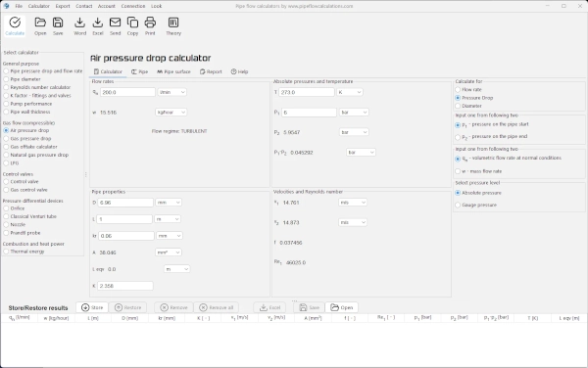The height and width of the screenshot is (368, 588).
Task: Click the Remove all button
Action: pyautogui.click(x=216, y=307)
